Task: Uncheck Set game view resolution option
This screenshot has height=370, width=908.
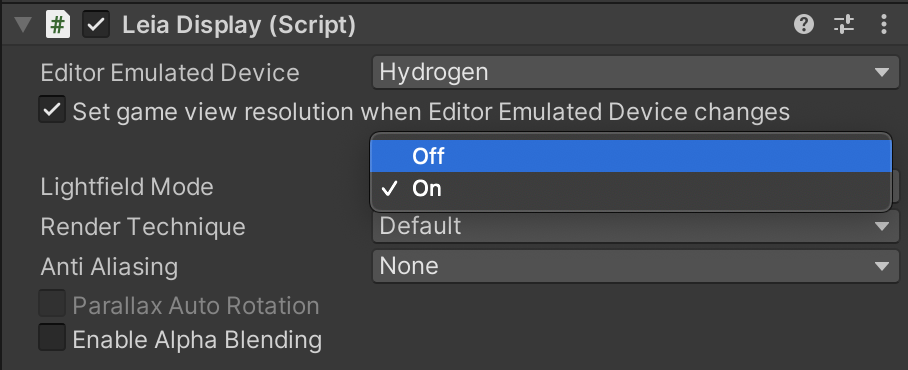Action: click(52, 110)
